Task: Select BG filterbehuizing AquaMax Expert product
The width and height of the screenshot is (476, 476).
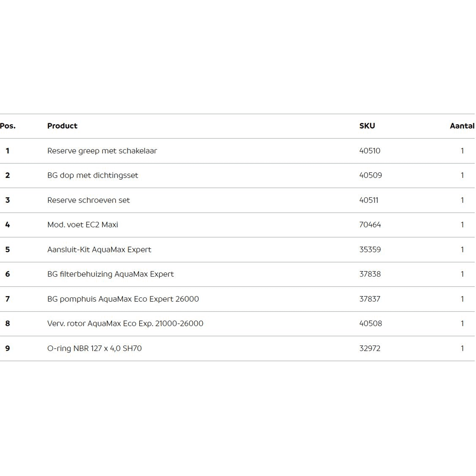Action: 110,274
